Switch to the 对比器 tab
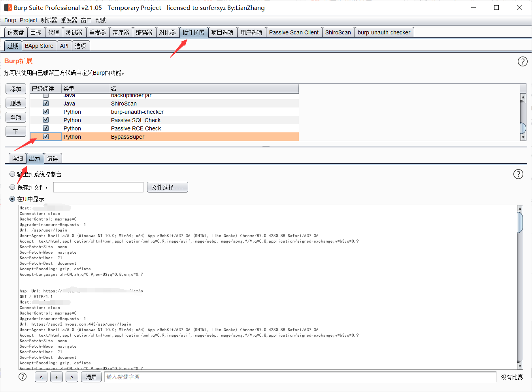The height and width of the screenshot is (392, 532). point(167,32)
